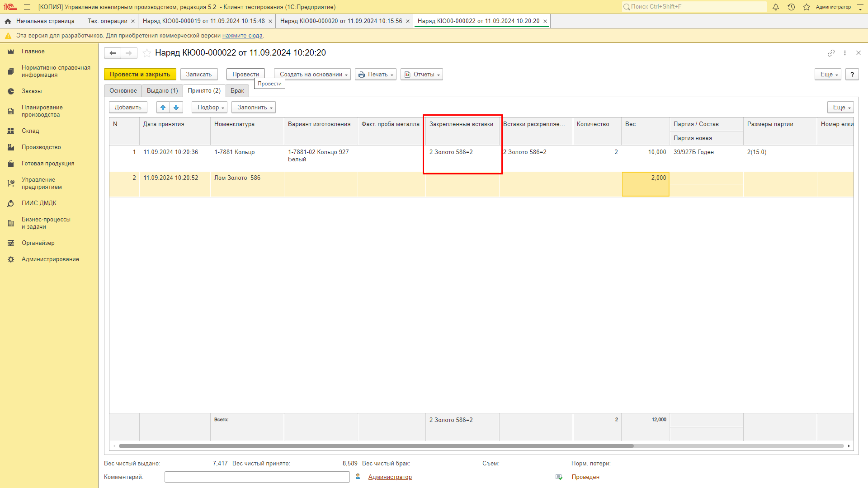
Task: Open the service menu next to Администратор
Action: pyautogui.click(x=860, y=7)
